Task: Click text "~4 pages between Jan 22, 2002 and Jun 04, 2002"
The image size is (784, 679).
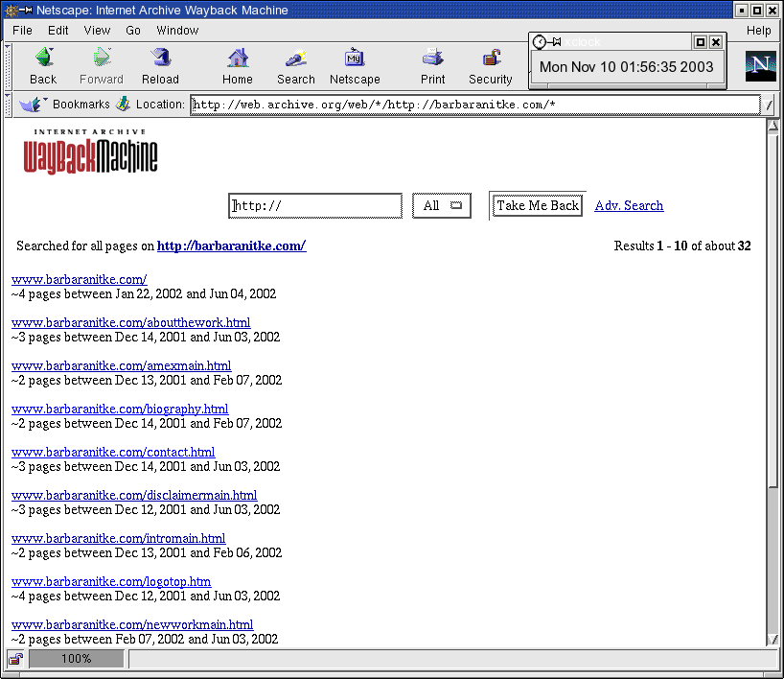Action: point(144,293)
